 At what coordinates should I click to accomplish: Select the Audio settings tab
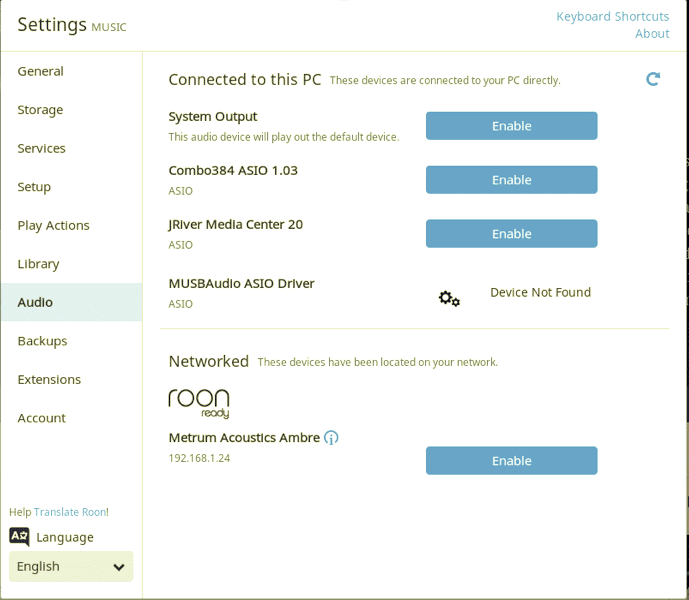point(72,302)
